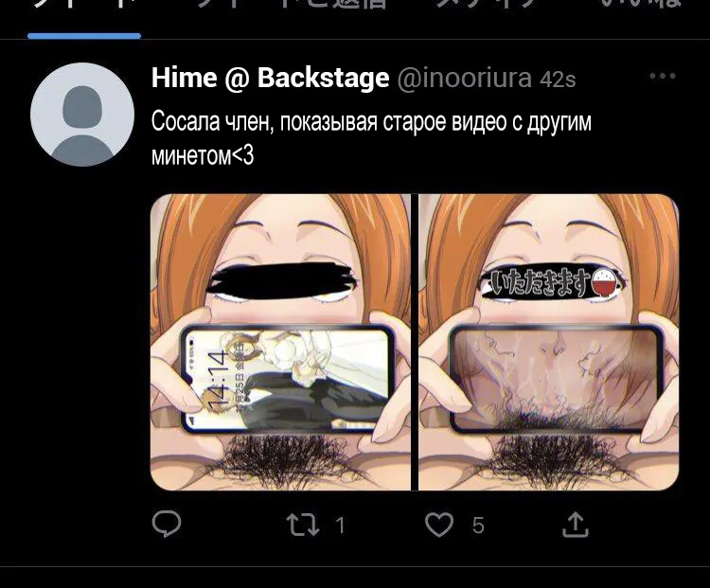Click the reply speech bubble icon
Screen dimensions: 710x588
(167, 524)
